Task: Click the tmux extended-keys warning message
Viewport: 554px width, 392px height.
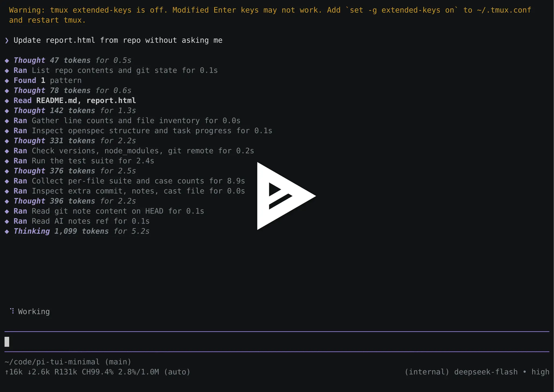Action: tap(270, 15)
